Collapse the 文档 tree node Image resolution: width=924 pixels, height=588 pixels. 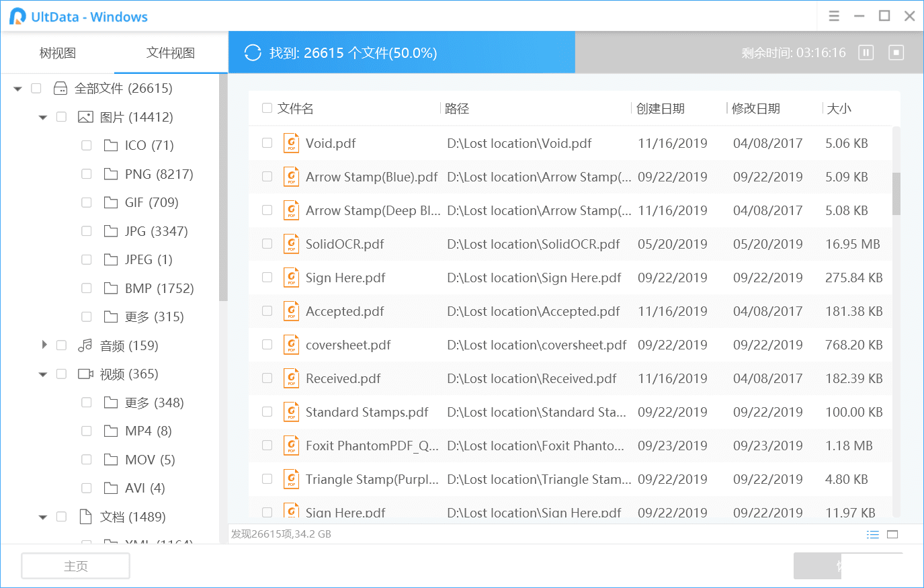click(x=43, y=517)
